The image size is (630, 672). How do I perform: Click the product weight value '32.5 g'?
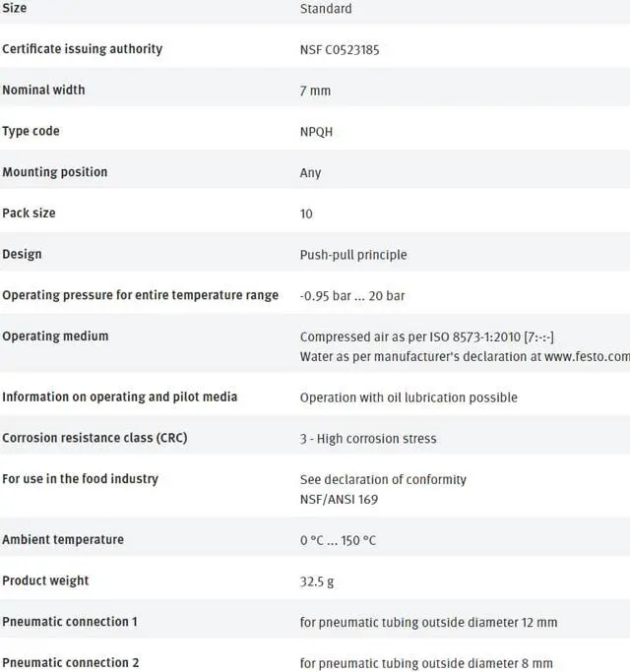pyautogui.click(x=316, y=581)
